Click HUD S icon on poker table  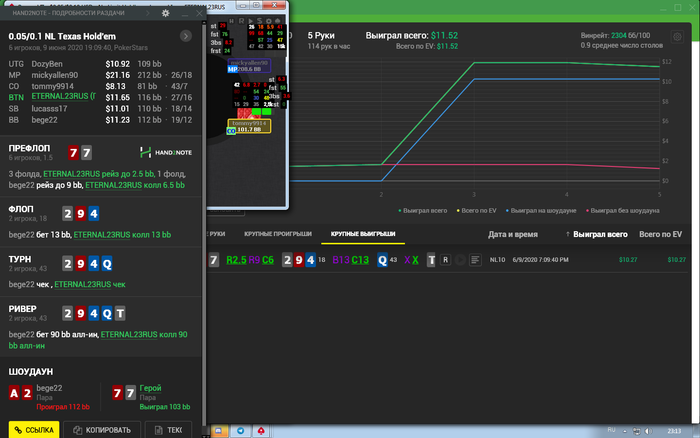[259, 21]
